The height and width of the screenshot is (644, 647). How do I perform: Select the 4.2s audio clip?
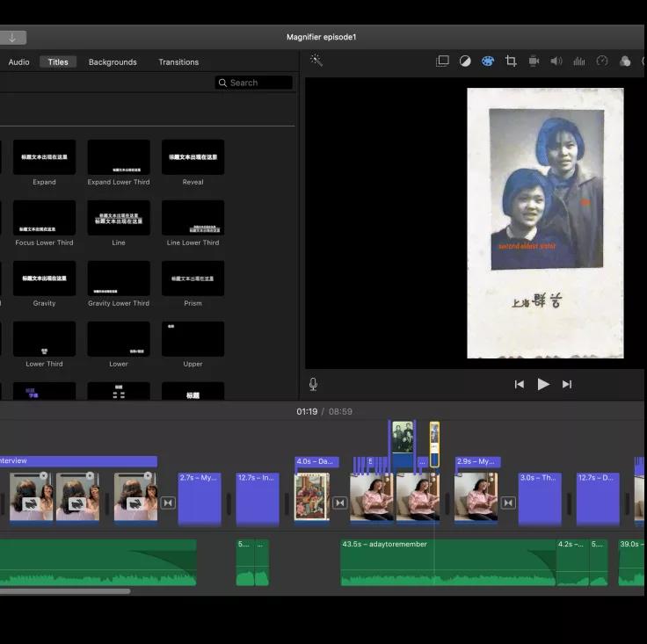tap(573, 562)
